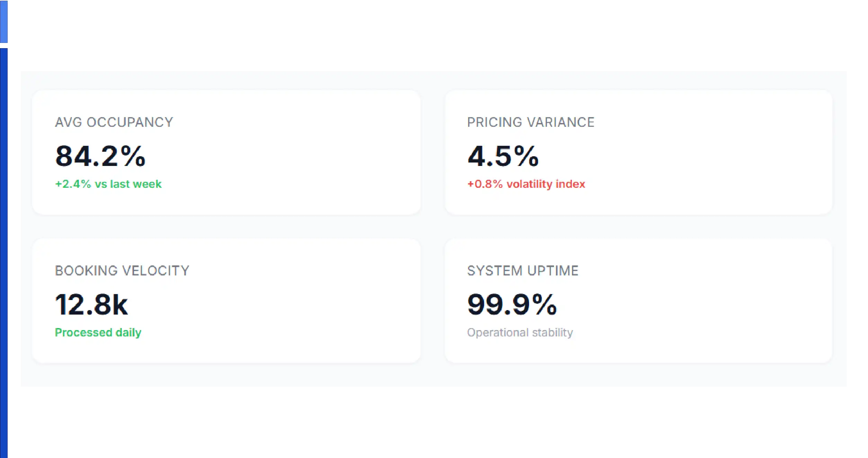The image size is (868, 458).
Task: Click the gray gap between the card rows
Action: (x=433, y=227)
